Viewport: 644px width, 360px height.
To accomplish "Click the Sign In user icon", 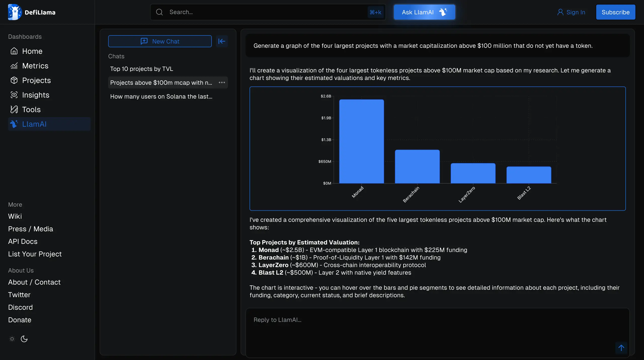I will tap(560, 12).
